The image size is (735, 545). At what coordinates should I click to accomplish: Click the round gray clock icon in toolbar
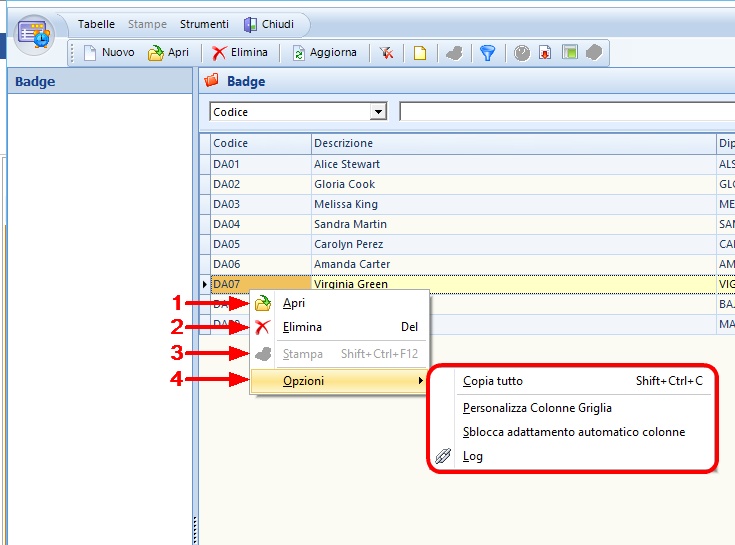pyautogui.click(x=522, y=53)
